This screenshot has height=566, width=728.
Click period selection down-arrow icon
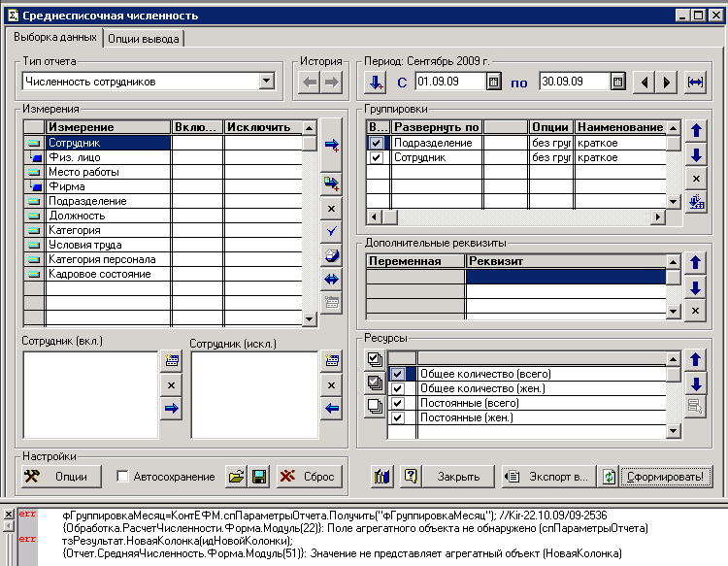tap(376, 83)
